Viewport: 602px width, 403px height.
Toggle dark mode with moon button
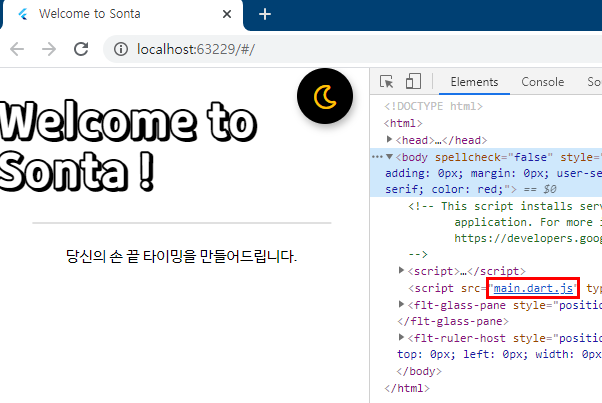click(325, 96)
